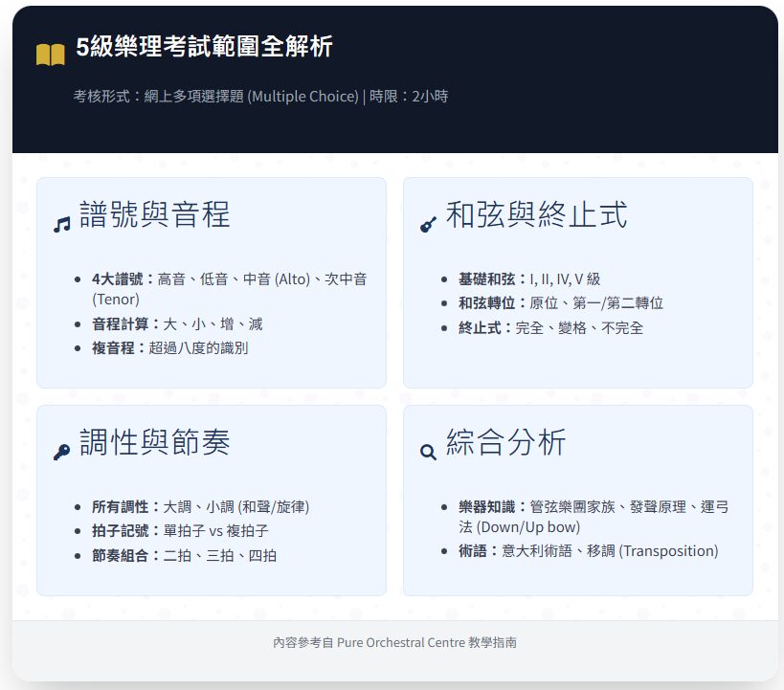Click the key icon beside 調性與節奏
Screen dimensions: 784x690
click(62, 452)
